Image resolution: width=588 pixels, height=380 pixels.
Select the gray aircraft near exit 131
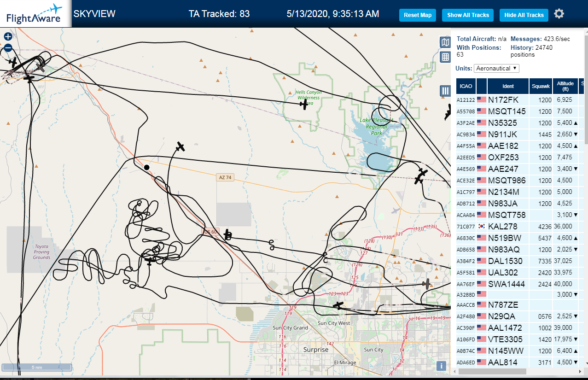click(x=395, y=210)
